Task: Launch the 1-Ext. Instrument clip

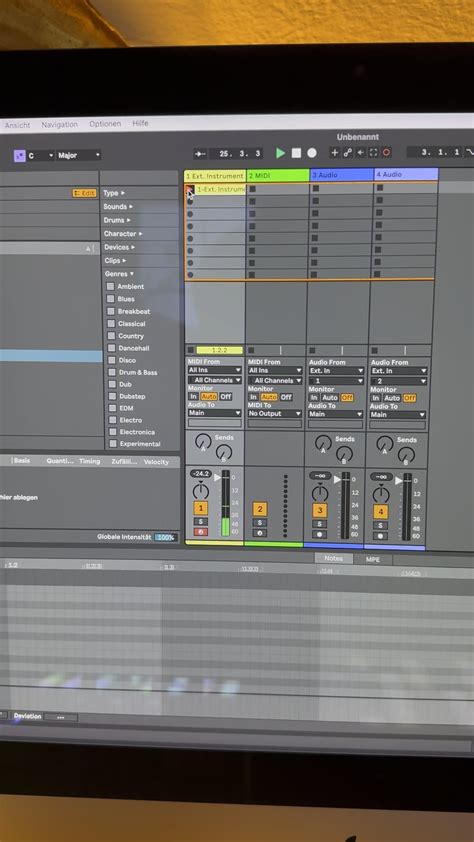Action: tap(189, 189)
